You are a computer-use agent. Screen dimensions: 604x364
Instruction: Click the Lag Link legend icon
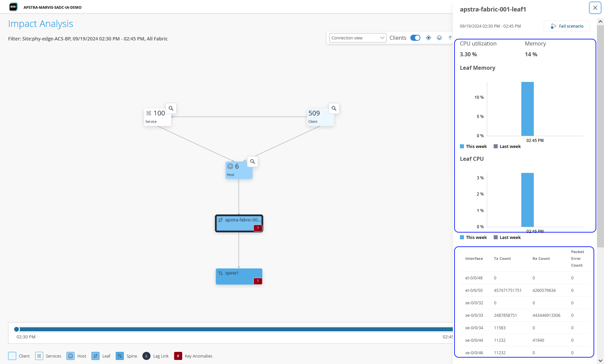click(x=146, y=356)
